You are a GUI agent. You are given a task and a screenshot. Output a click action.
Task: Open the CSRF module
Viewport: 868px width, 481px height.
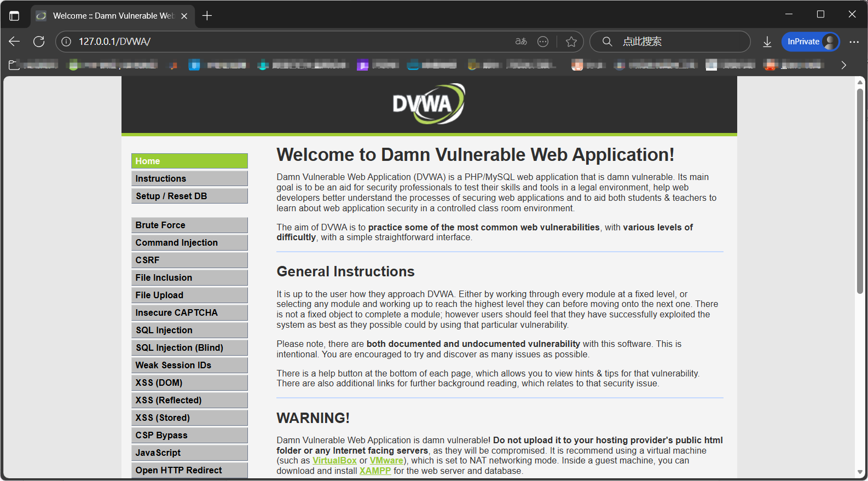click(189, 260)
